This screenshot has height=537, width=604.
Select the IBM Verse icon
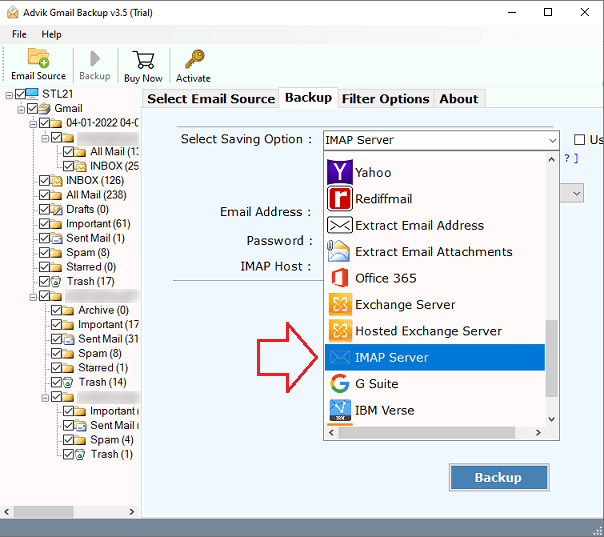pyautogui.click(x=340, y=410)
